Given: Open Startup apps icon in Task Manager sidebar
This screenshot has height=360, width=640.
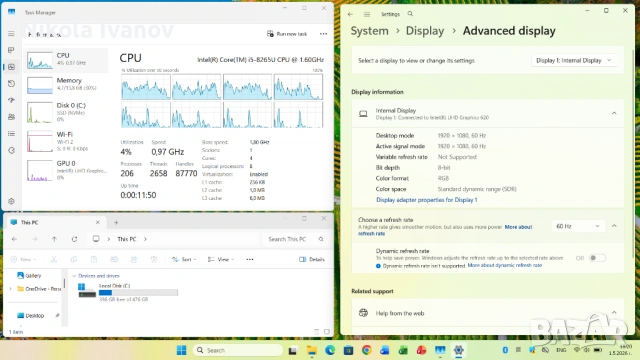Looking at the screenshot, I should click(x=11, y=100).
